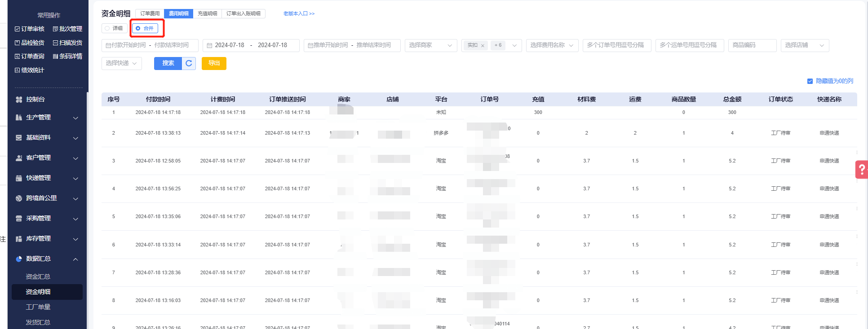Open 扫描发货 shortcut in sidebar
The height and width of the screenshot is (329, 868).
[67, 43]
